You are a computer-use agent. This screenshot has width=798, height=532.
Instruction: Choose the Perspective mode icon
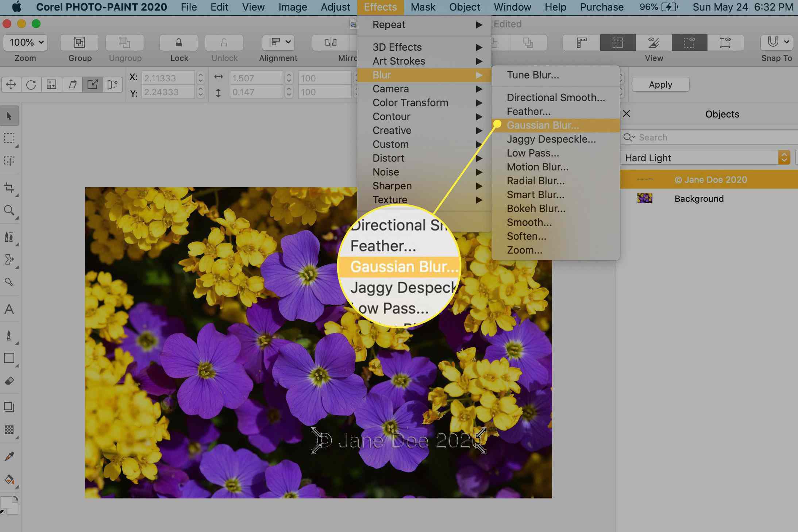point(113,85)
